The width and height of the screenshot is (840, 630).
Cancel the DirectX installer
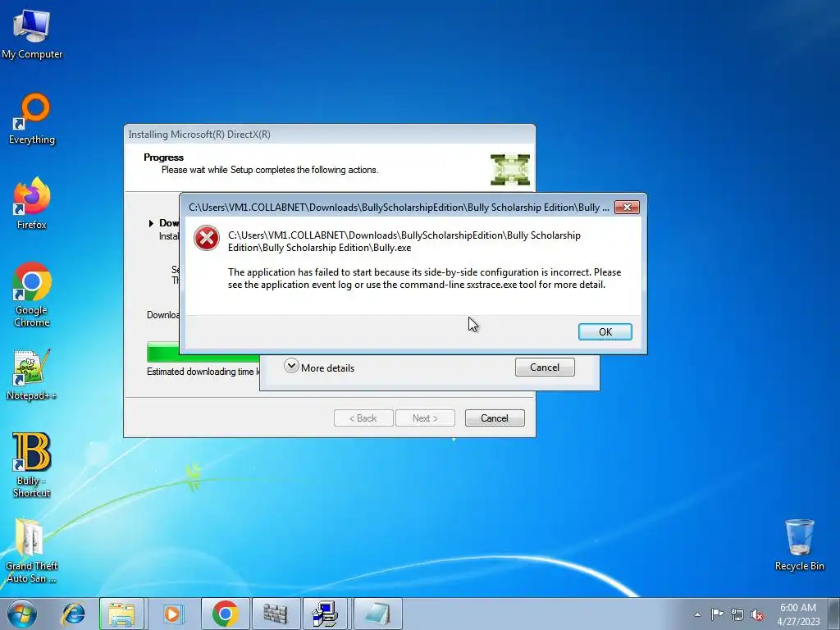pos(495,418)
